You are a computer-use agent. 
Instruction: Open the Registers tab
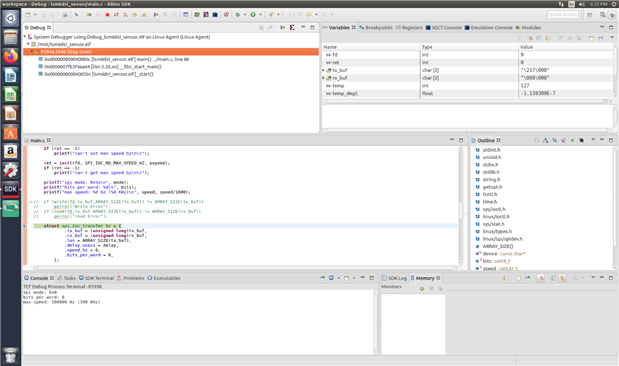tap(409, 28)
